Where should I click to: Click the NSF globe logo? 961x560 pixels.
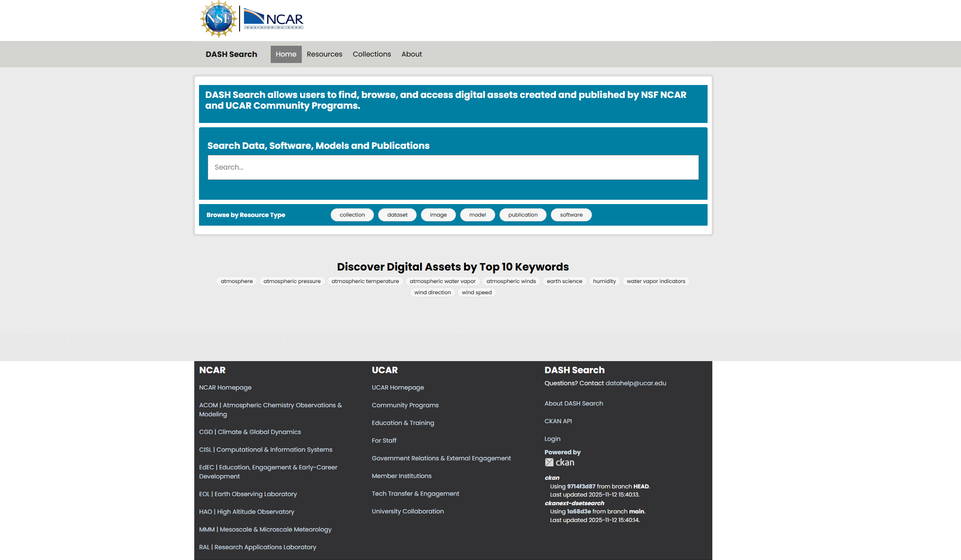[218, 19]
